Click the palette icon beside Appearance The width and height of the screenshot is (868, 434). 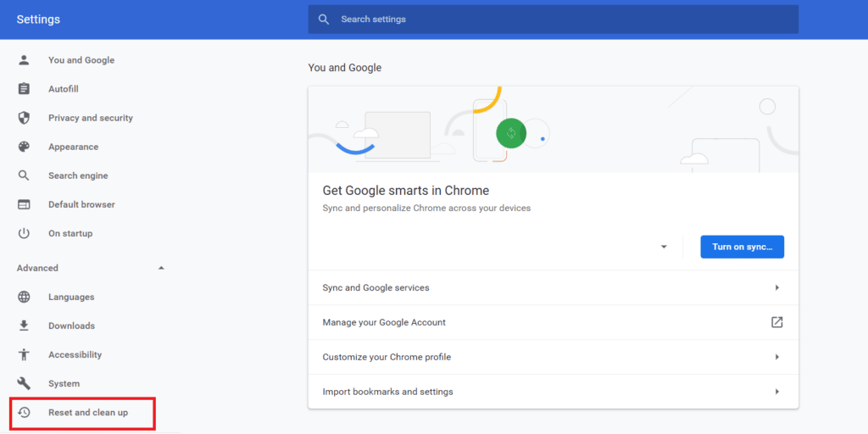coord(24,147)
